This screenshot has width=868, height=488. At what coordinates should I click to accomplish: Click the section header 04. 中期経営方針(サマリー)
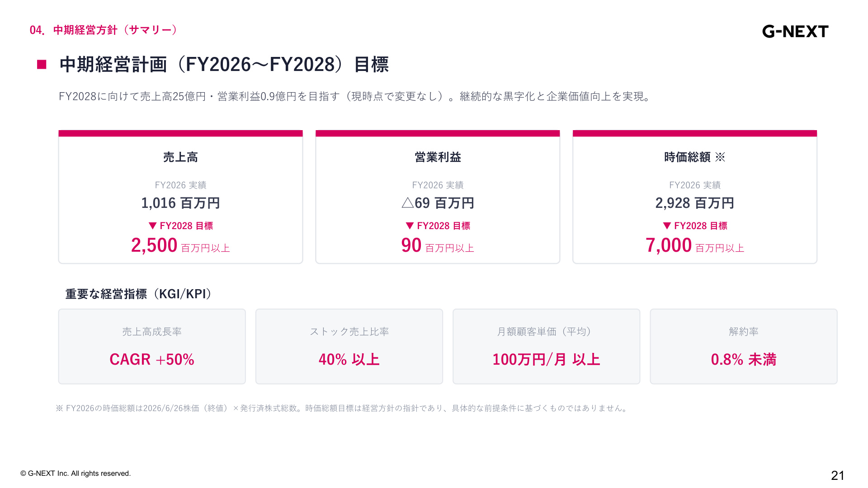[104, 30]
